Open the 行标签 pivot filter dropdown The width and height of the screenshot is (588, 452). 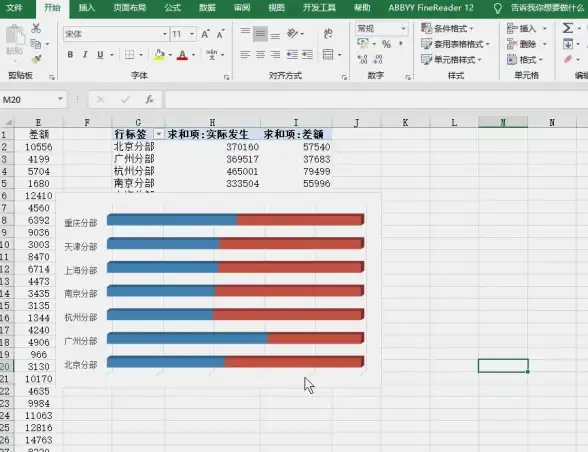click(x=159, y=134)
